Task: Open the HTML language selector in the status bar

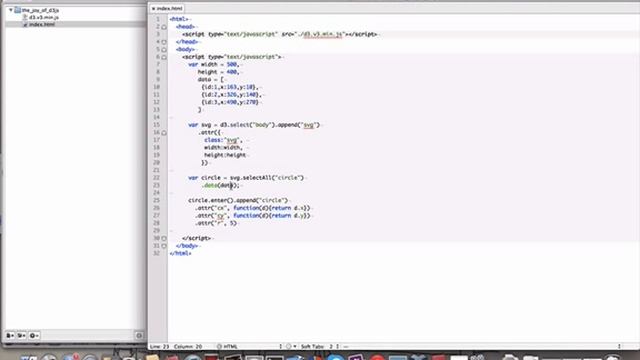Action: (x=249, y=347)
